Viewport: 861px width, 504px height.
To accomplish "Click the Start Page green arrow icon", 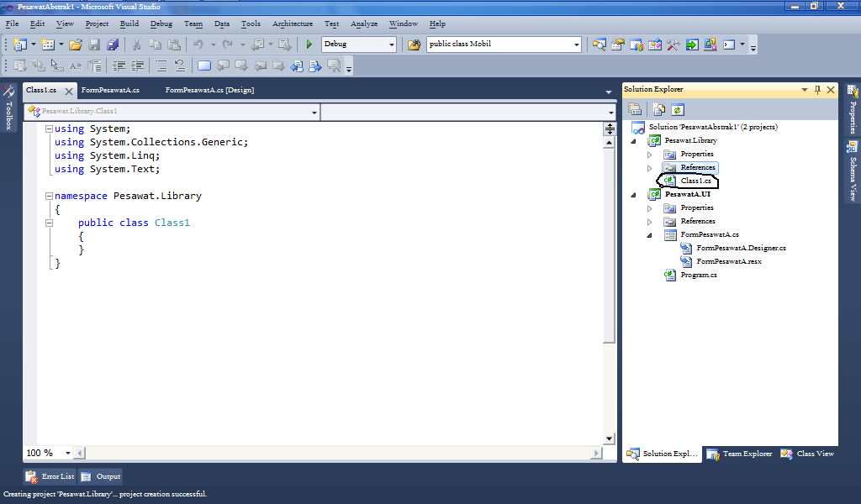I will pos(692,45).
